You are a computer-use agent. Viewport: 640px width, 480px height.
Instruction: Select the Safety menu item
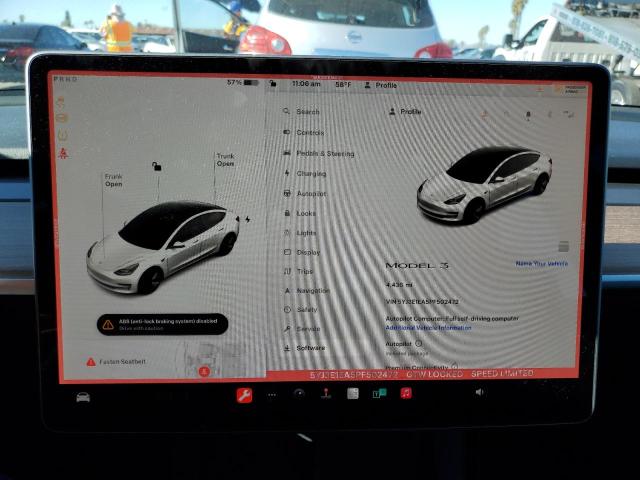point(300,310)
